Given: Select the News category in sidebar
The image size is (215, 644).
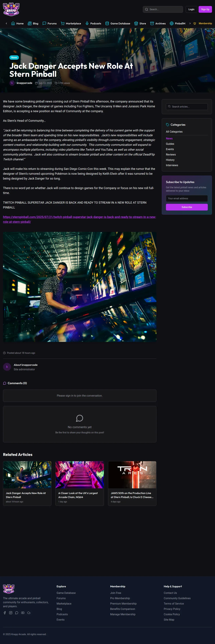Looking at the screenshot, I should (x=169, y=138).
